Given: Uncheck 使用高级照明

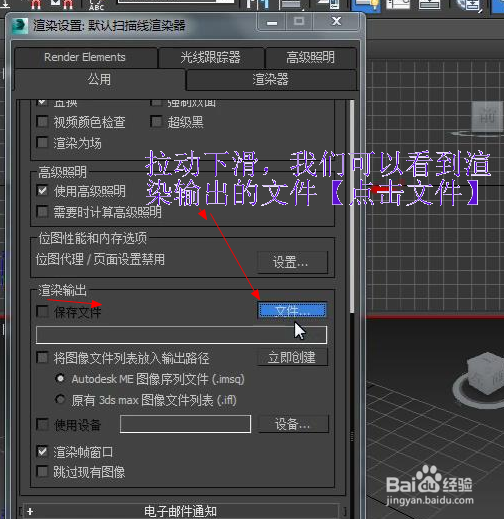Looking at the screenshot, I should point(42,191).
